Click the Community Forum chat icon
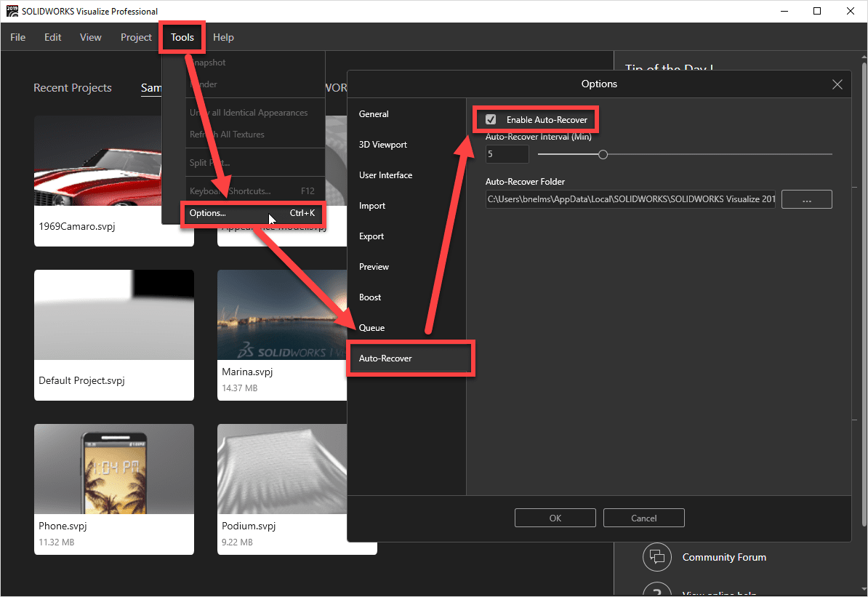 (657, 556)
